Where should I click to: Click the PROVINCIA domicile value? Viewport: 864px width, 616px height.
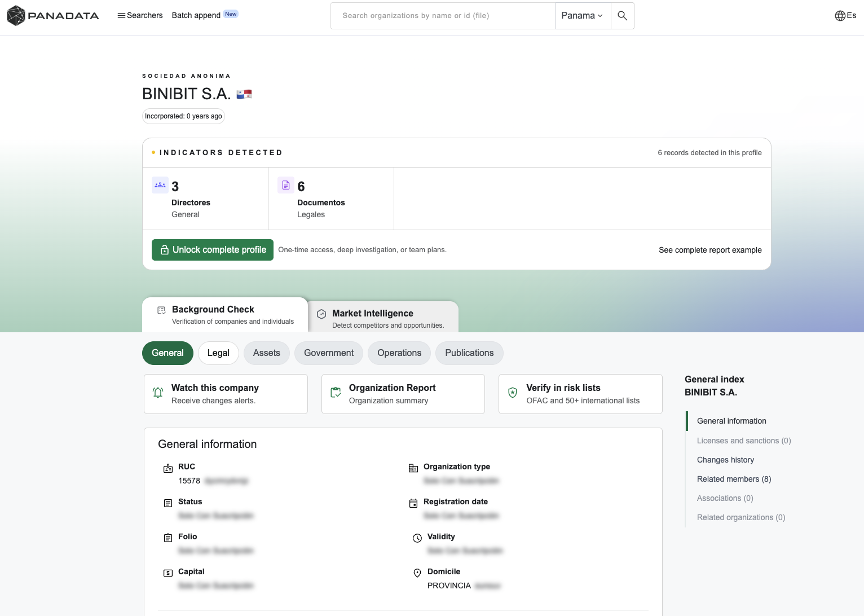[x=449, y=586]
